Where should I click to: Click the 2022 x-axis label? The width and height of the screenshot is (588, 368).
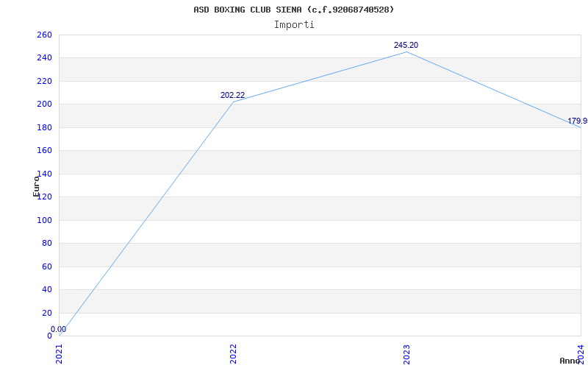coord(233,354)
